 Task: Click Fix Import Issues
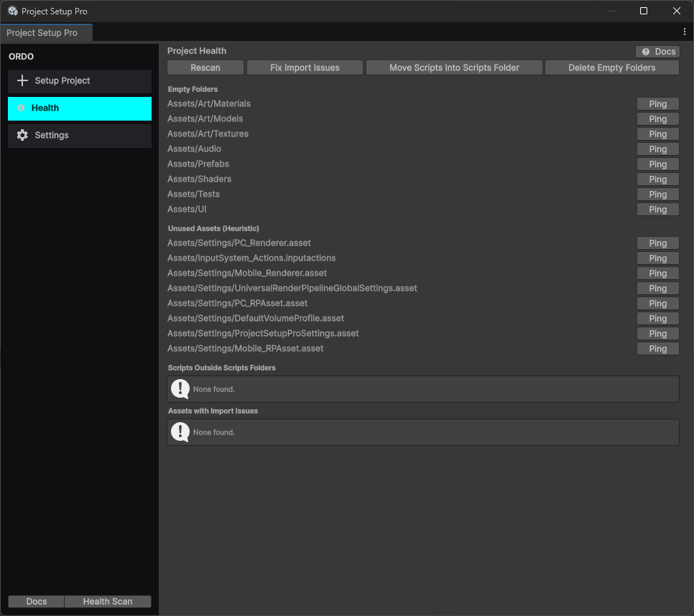(x=305, y=67)
